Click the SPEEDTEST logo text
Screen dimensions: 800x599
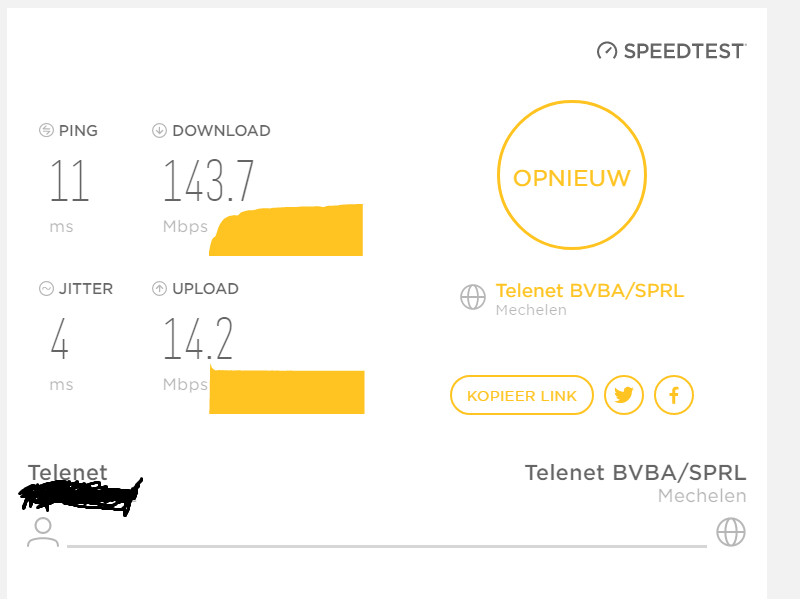684,51
